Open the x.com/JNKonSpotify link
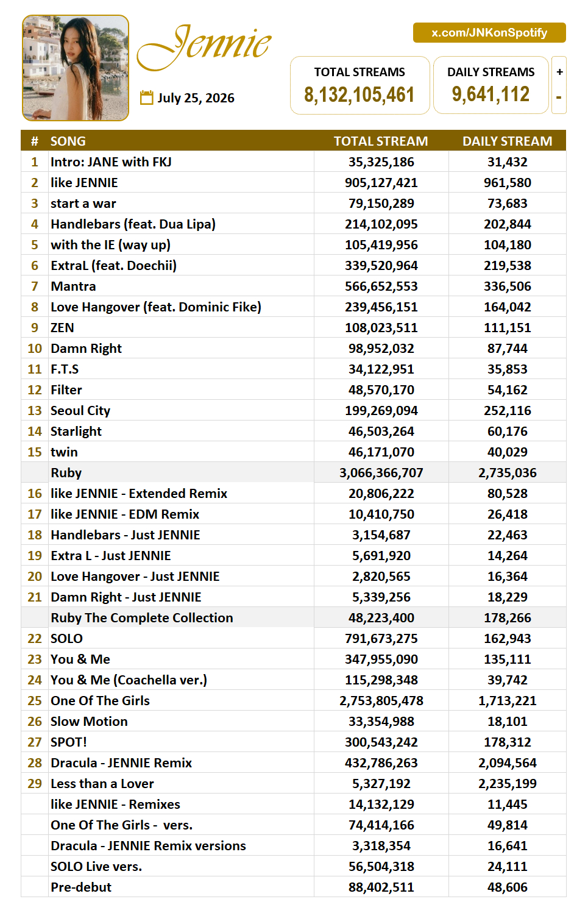 [x=489, y=32]
